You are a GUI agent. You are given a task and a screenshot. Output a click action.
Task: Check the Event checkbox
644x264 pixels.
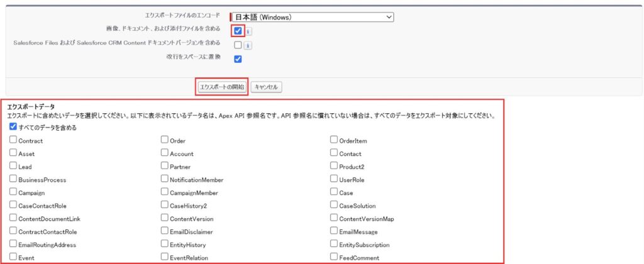(x=13, y=257)
